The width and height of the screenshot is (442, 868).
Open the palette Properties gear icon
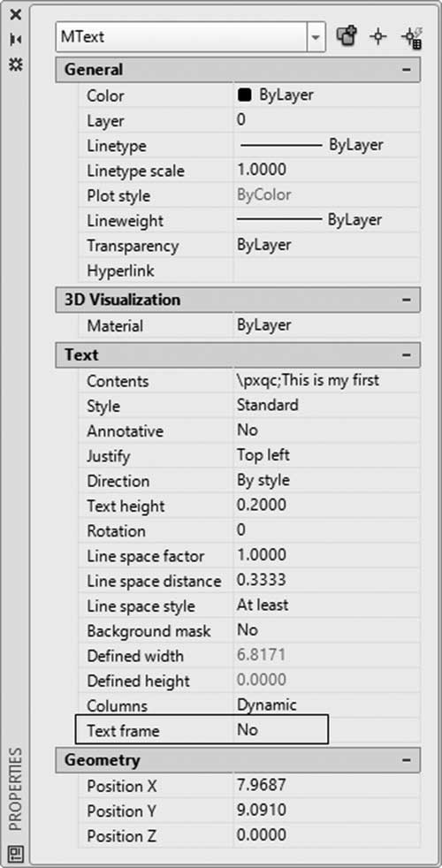(x=16, y=65)
